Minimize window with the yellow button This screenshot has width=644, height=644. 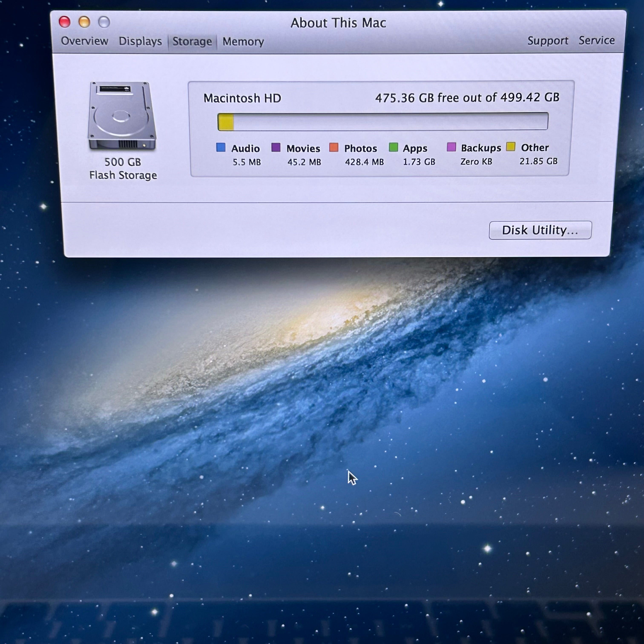[x=84, y=22]
